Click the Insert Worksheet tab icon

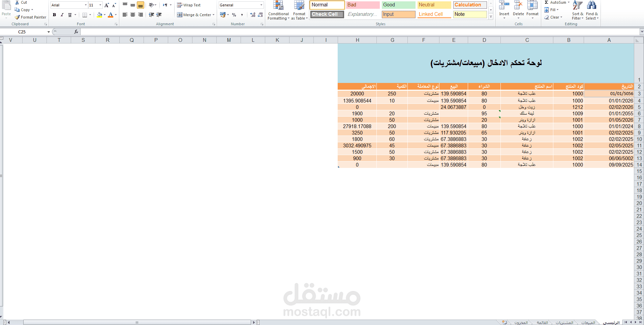[x=504, y=323]
